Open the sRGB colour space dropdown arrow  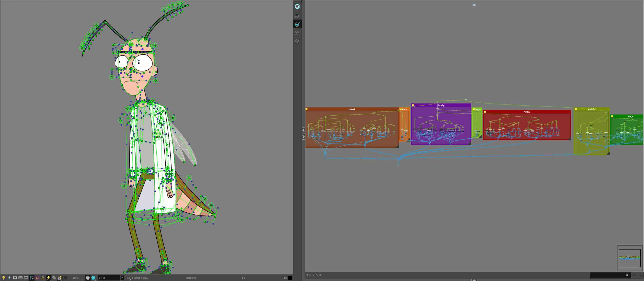(122, 278)
